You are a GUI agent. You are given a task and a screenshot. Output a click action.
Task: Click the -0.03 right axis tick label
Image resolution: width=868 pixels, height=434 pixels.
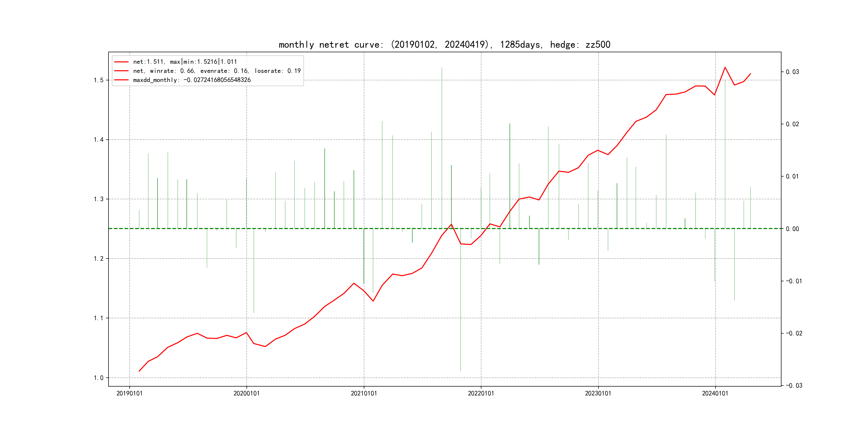(x=794, y=386)
